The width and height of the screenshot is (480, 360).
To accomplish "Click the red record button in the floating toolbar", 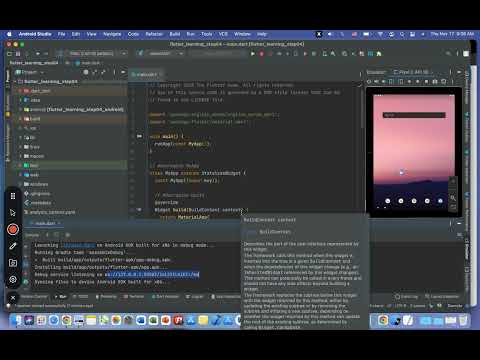I will pyautogui.click(x=13, y=229).
